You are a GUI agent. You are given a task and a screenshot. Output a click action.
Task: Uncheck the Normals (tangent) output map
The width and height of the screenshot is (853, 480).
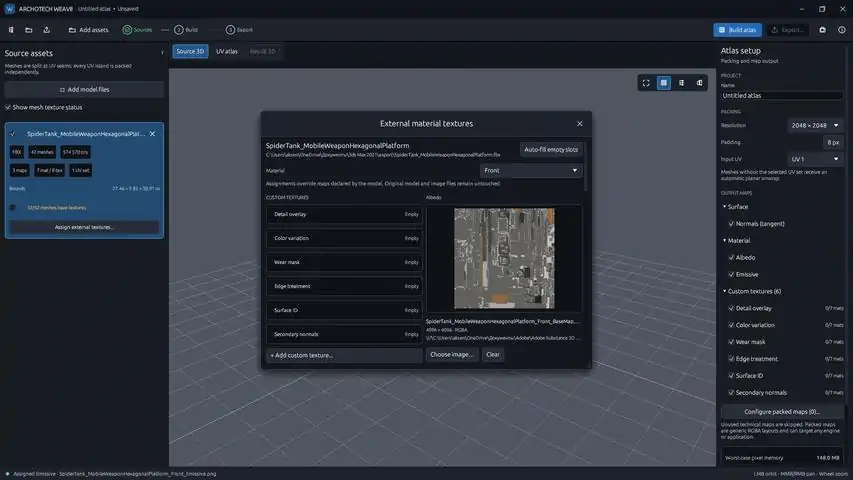(731, 224)
